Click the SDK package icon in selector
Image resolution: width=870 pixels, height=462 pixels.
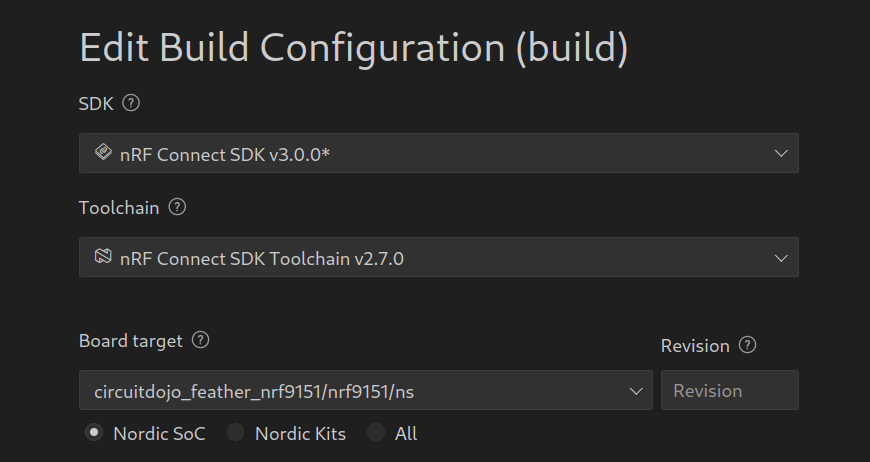pyautogui.click(x=103, y=152)
